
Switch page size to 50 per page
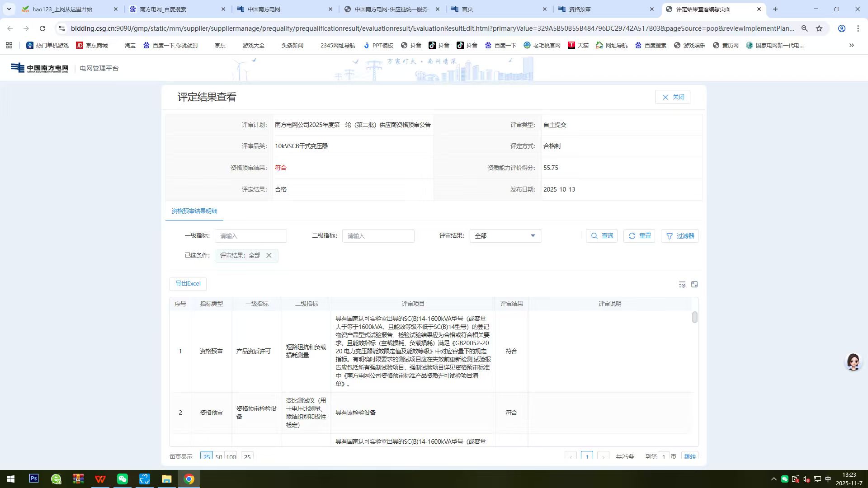219,457
